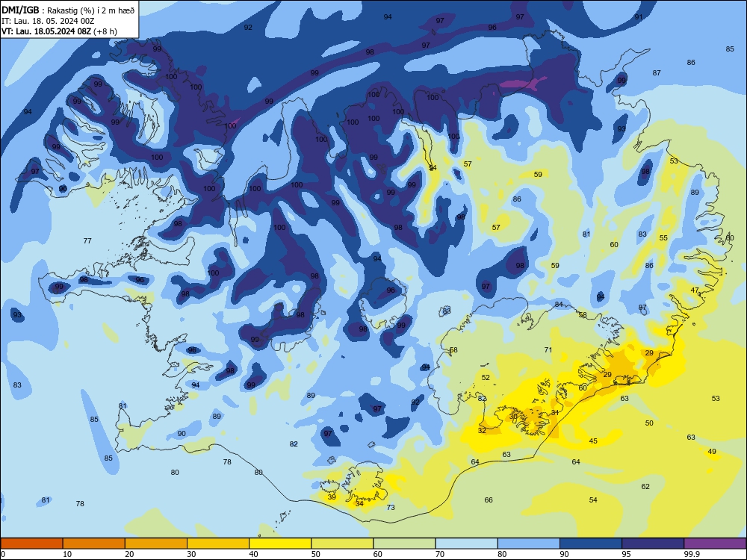Click the dark orange 0–10 legend swatch
Image resolution: width=747 pixels, height=560 pixels.
(x=31, y=544)
